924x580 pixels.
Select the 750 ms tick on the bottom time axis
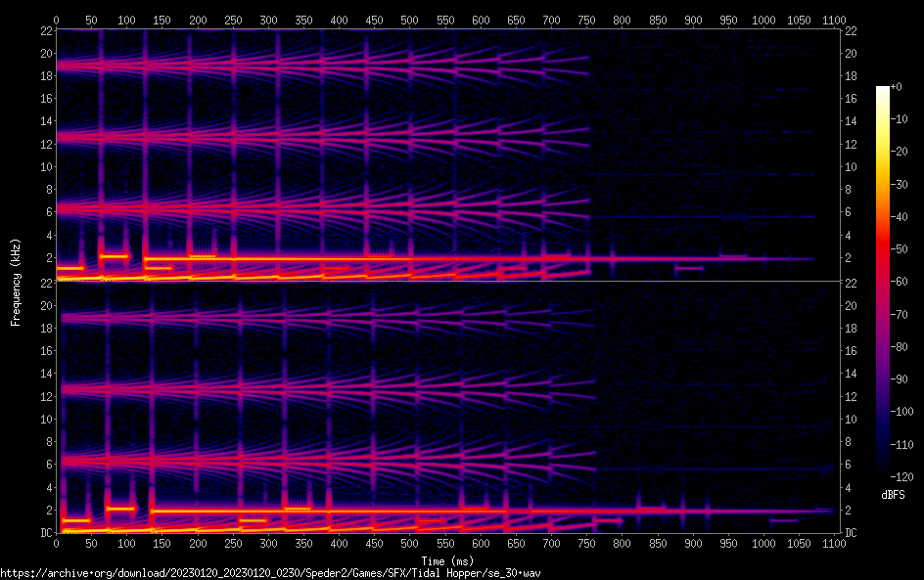[586, 544]
